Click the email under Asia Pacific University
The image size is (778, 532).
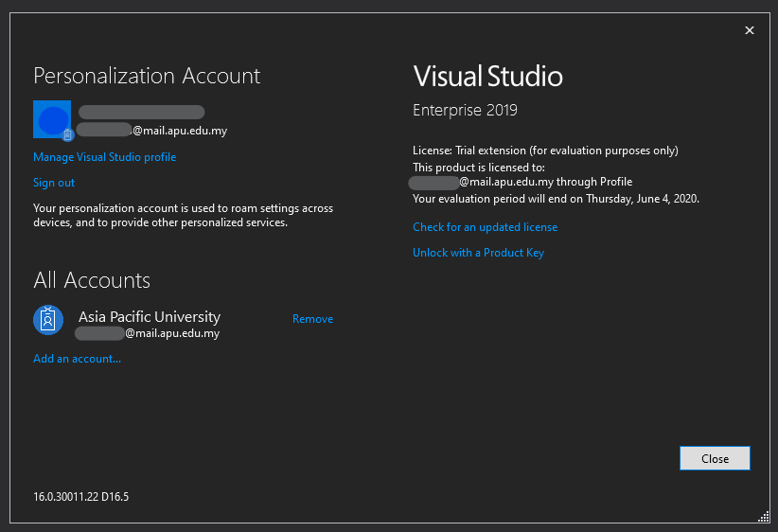point(147,333)
